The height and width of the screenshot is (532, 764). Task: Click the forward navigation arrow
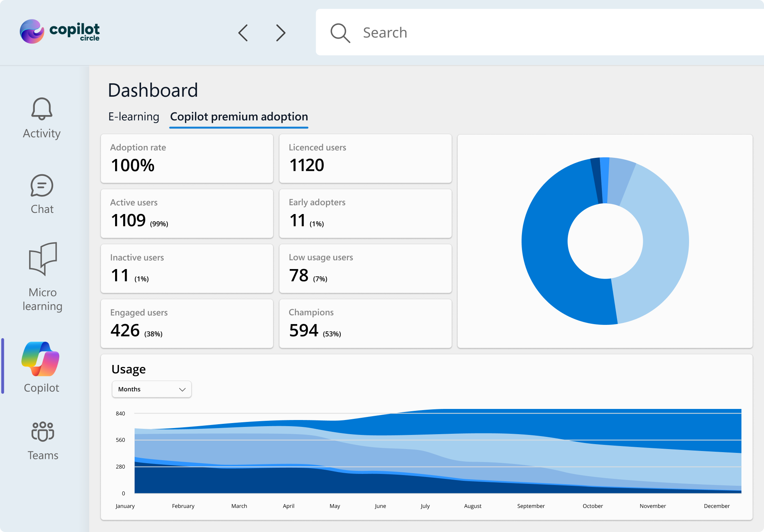tap(281, 33)
